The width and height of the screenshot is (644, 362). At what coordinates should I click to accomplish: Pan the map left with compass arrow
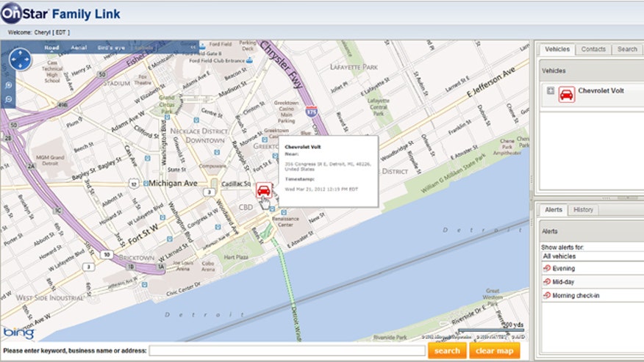point(13,59)
